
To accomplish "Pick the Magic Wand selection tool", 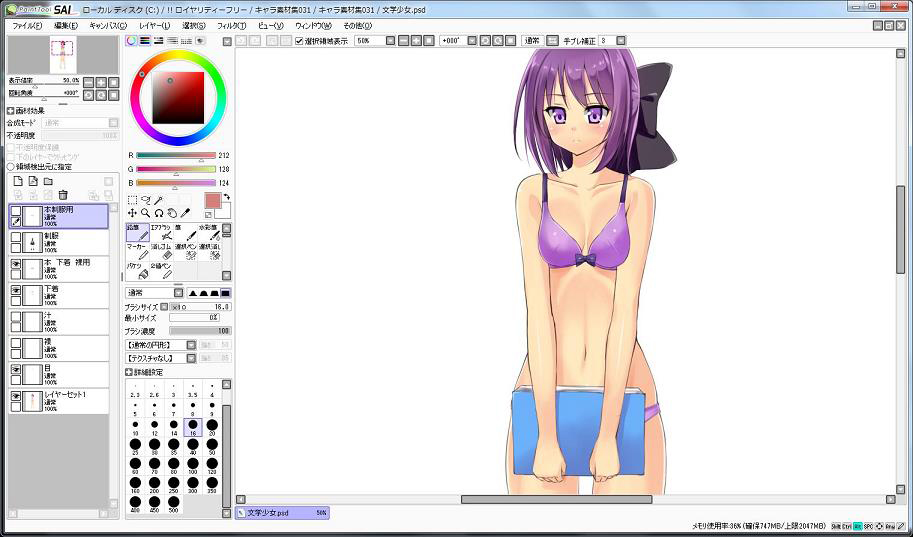I will point(158,200).
